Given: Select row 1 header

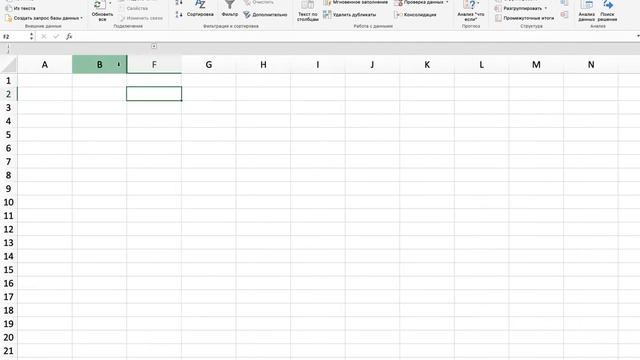Looking at the screenshot, I should click(9, 80).
